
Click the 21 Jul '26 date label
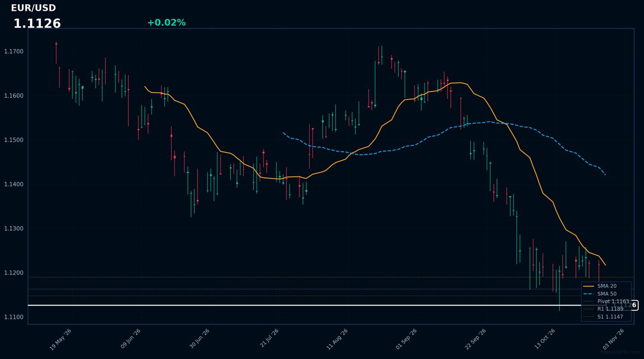point(268,339)
